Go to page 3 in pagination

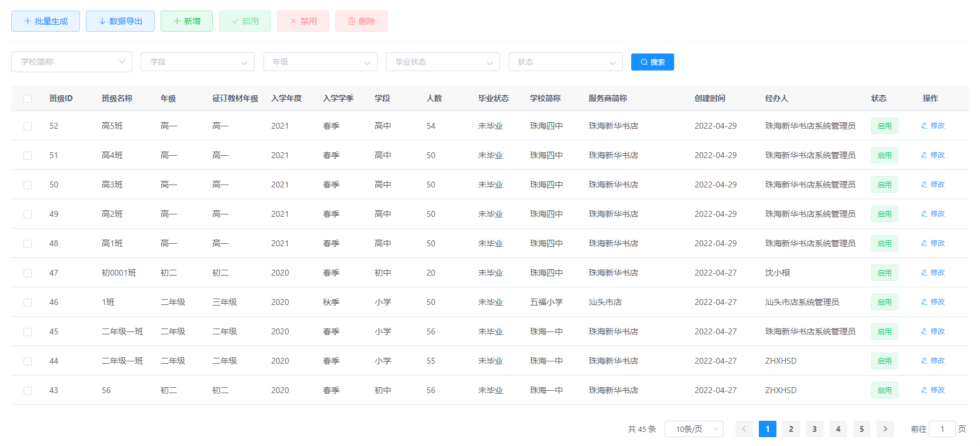(x=815, y=429)
